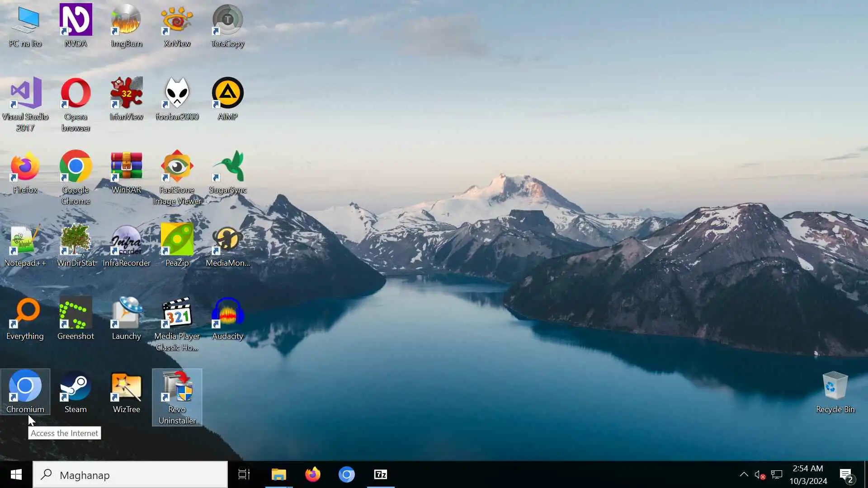
Task: Select the Greenshot desktop shortcut
Action: (75, 313)
